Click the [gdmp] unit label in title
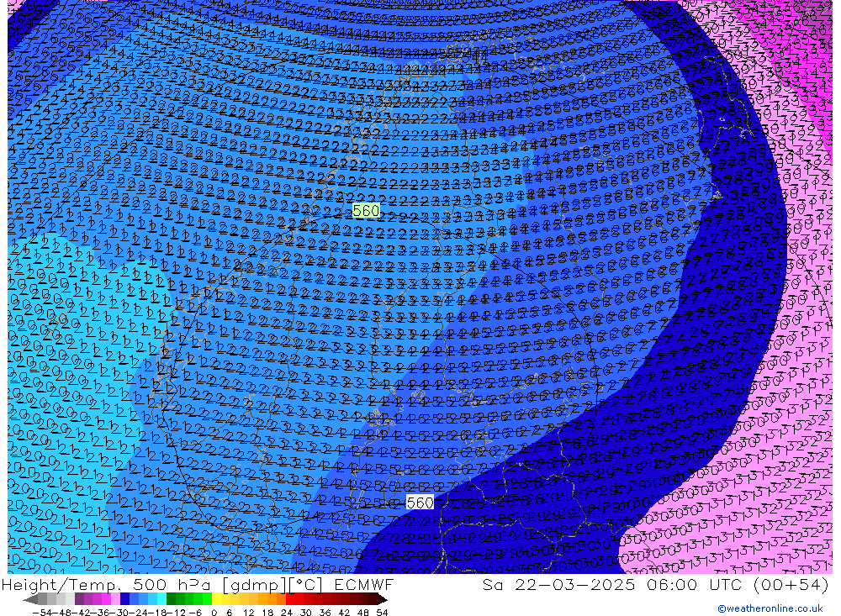841x616 pixels. pos(253,585)
